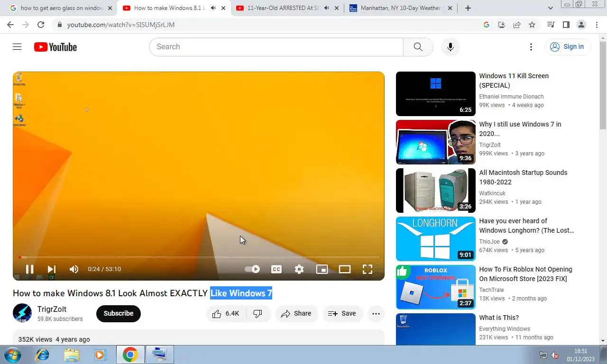Open Windows Explorer folder in taskbar
607x364 pixels.
click(x=72, y=355)
